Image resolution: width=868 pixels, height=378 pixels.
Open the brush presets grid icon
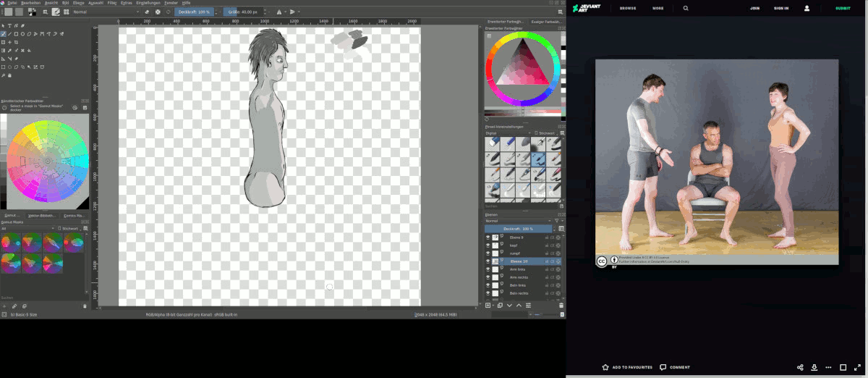pos(67,12)
